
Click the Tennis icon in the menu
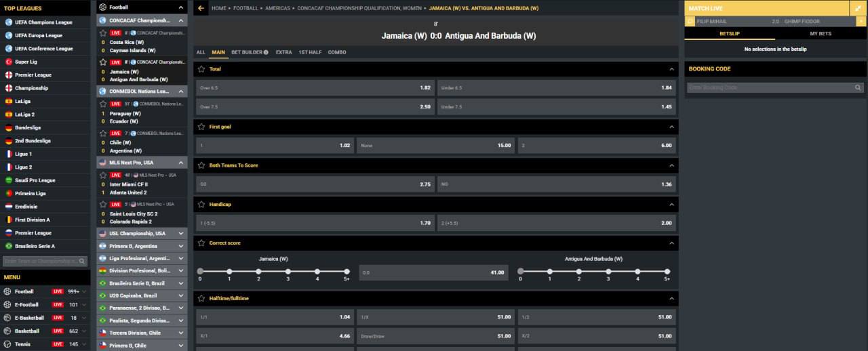pyautogui.click(x=8, y=344)
